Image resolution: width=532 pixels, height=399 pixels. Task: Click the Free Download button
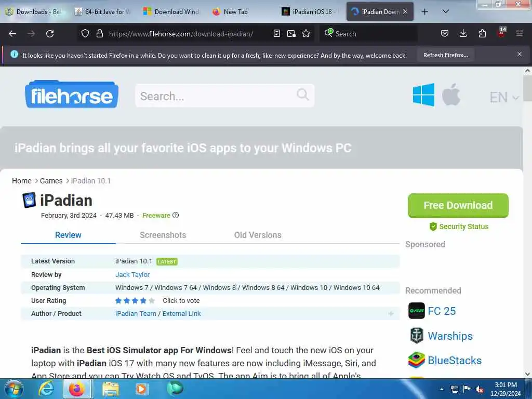pos(458,205)
